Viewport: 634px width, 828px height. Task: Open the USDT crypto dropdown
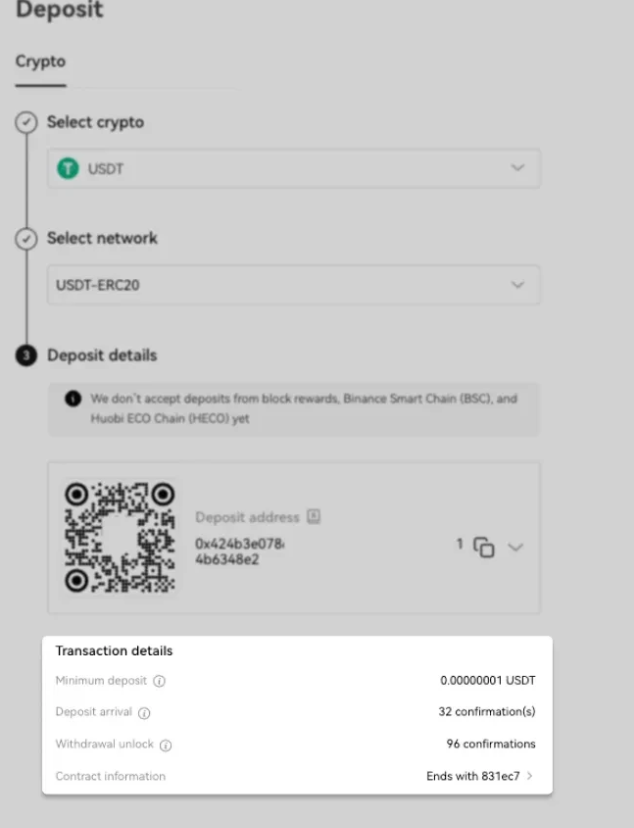[294, 168]
